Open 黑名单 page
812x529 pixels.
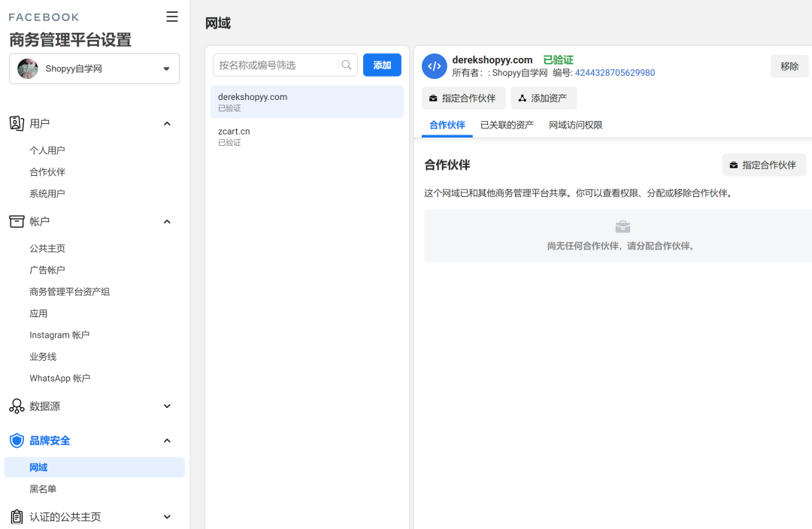pyautogui.click(x=43, y=489)
